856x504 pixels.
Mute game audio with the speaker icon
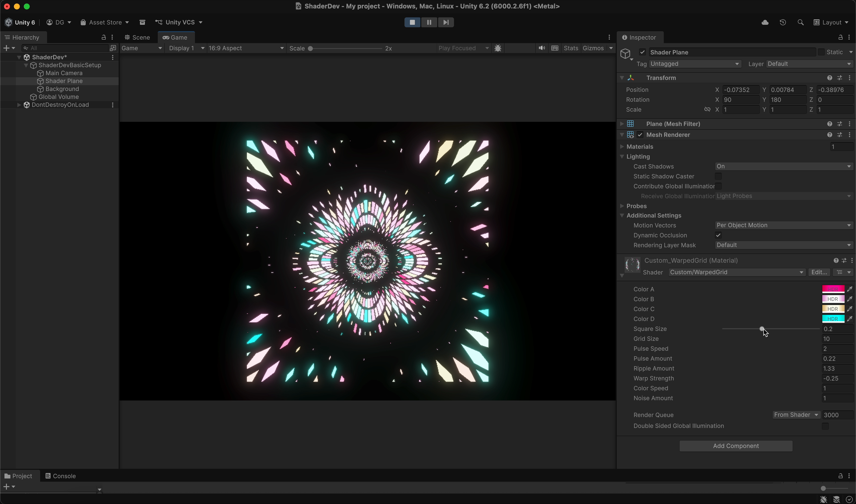pyautogui.click(x=541, y=48)
